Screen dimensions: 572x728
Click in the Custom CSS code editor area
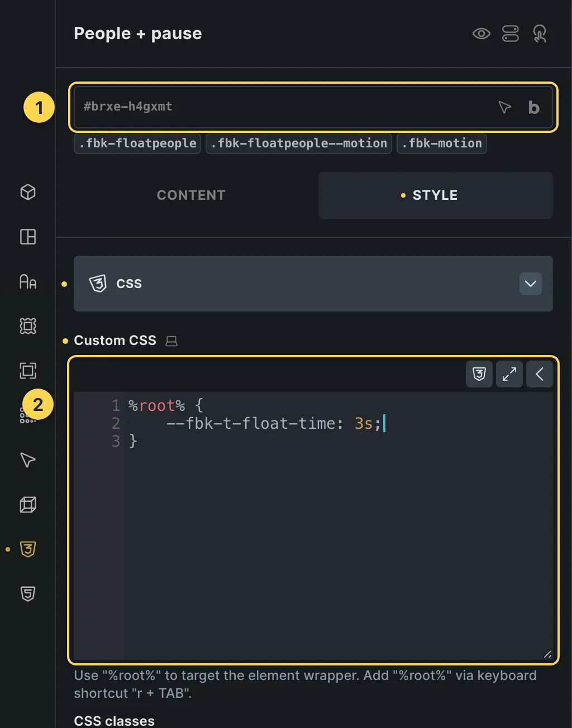pyautogui.click(x=313, y=525)
